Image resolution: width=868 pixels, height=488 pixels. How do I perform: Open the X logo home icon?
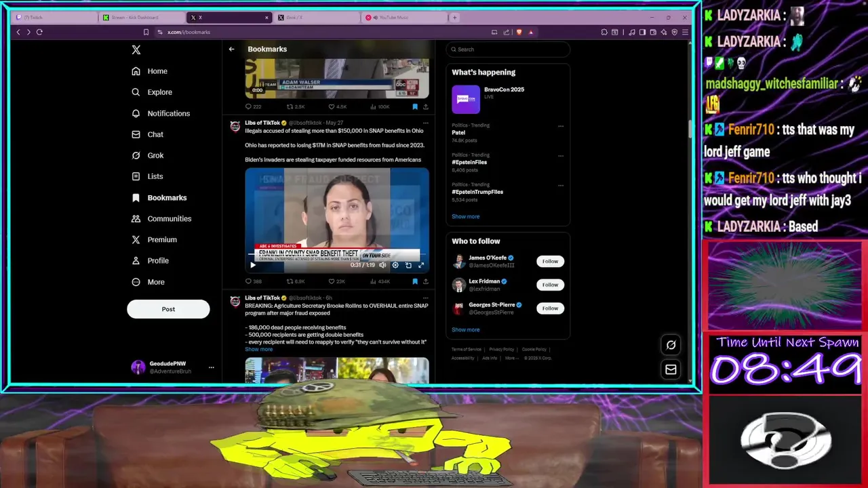click(x=136, y=49)
